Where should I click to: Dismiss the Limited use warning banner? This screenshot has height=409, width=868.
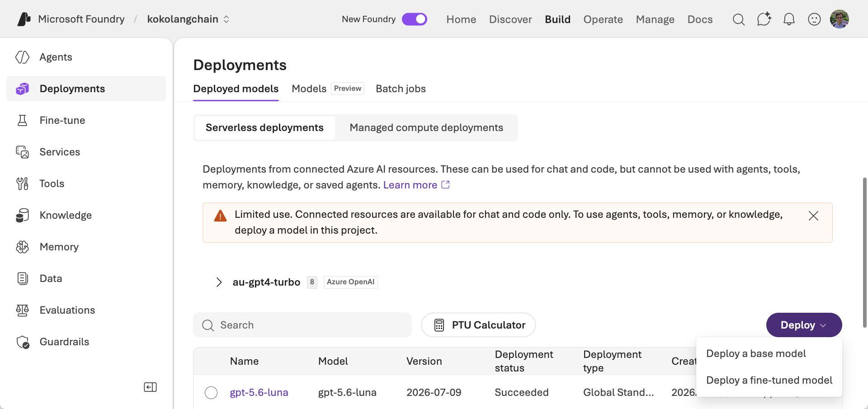[x=813, y=216]
